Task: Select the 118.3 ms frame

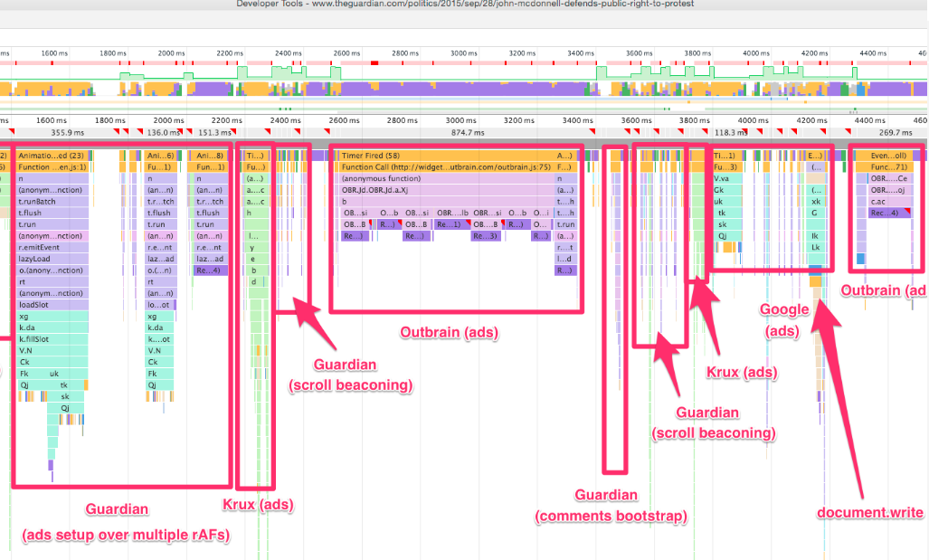Action: [x=731, y=133]
